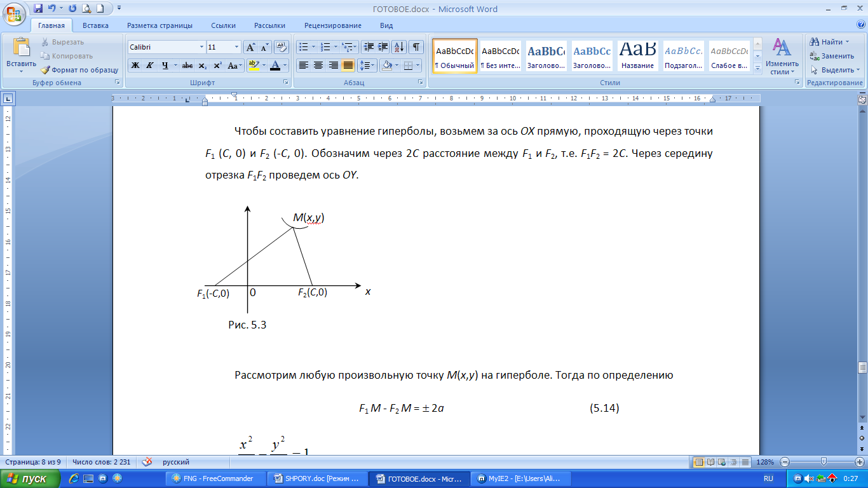Create a new document via quick access toolbar
The height and width of the screenshot is (488, 868).
(101, 9)
